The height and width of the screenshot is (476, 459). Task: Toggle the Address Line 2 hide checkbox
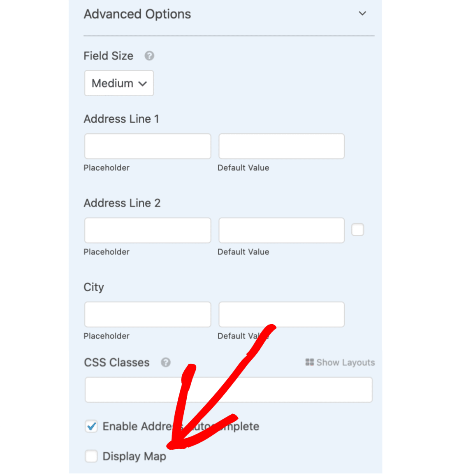(x=357, y=230)
